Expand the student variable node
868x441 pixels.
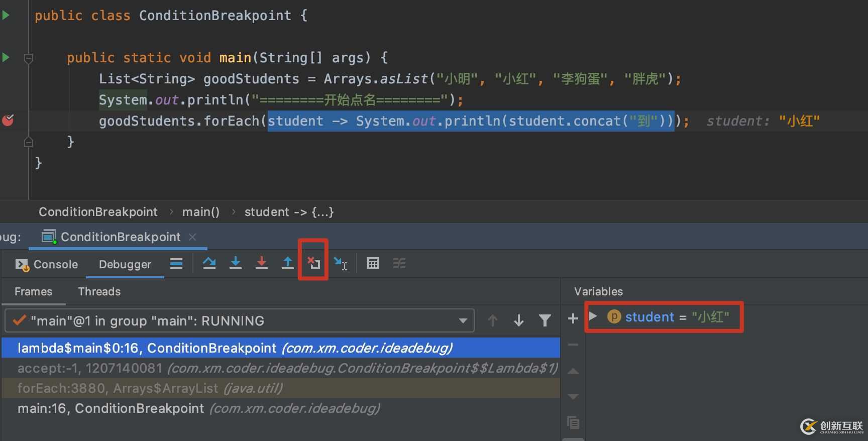(593, 316)
